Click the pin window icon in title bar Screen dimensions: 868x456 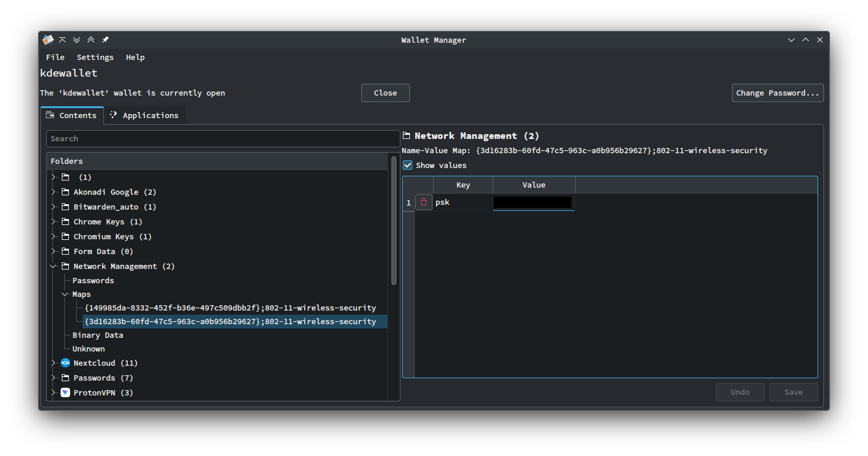tap(105, 40)
